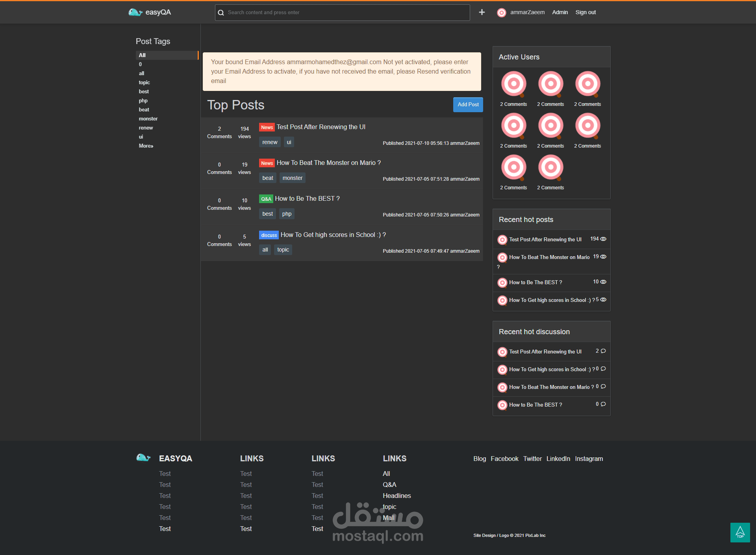Image resolution: width=756 pixels, height=555 pixels.
Task: Open 'How to Be The BEST ?' post
Action: point(307,198)
